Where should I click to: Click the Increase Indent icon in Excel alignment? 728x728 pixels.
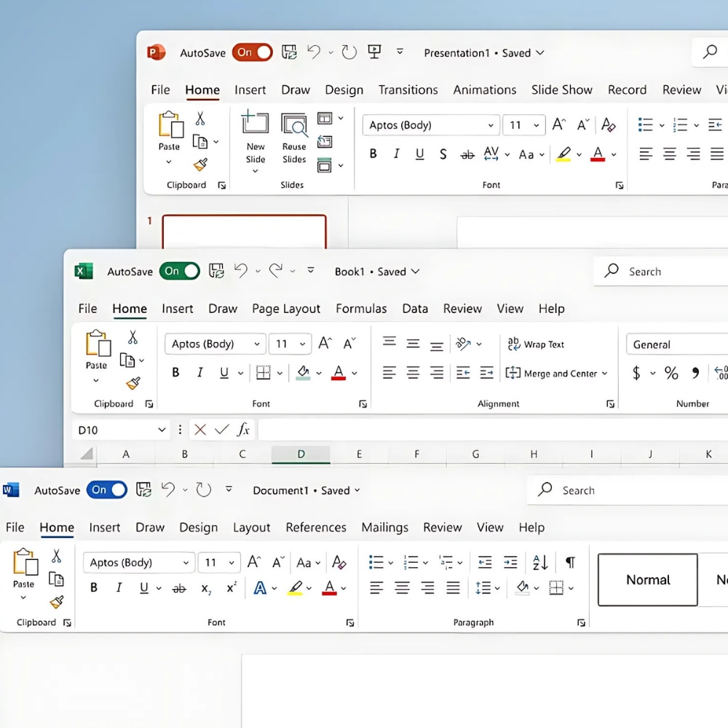(x=486, y=372)
